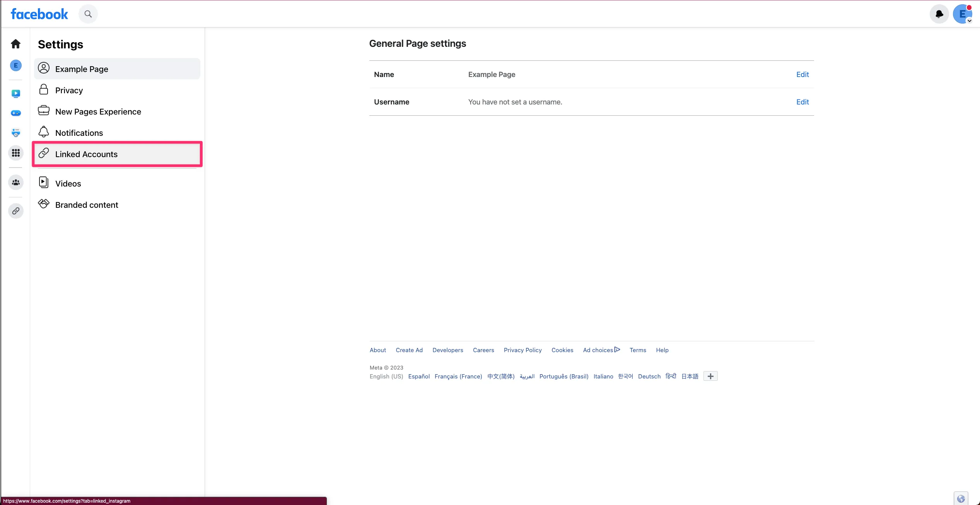
Task: Open the notifications bell in top bar
Action: click(939, 14)
